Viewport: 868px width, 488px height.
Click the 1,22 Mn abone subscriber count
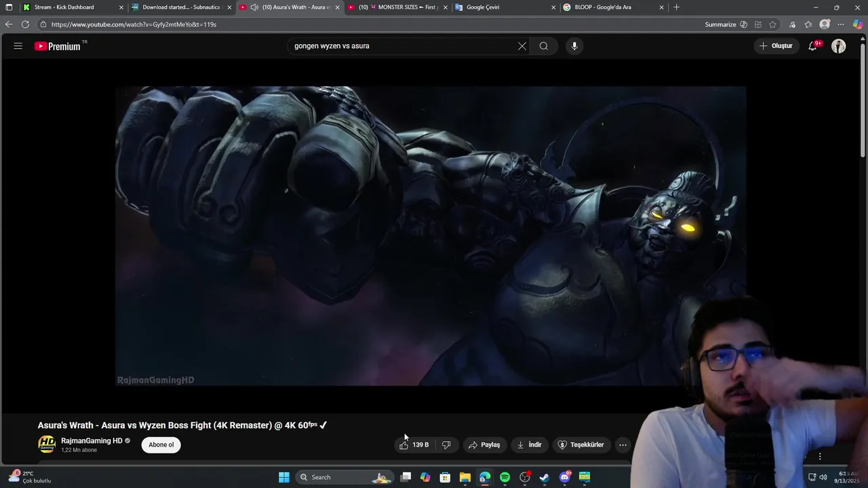pyautogui.click(x=79, y=450)
